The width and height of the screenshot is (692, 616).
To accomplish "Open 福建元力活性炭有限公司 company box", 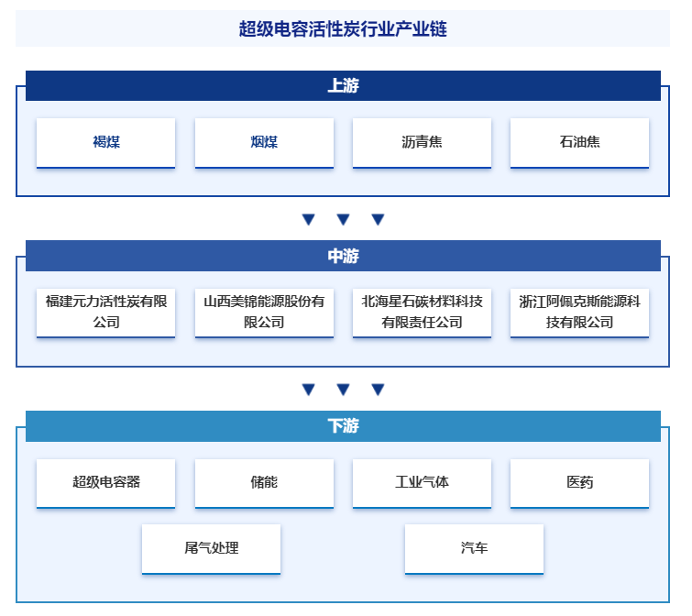I will (105, 312).
